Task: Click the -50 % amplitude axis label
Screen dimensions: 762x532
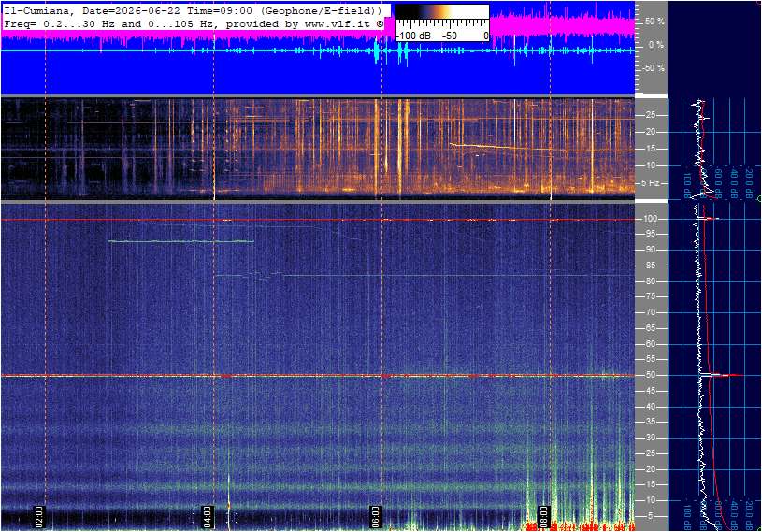Action: tap(654, 68)
